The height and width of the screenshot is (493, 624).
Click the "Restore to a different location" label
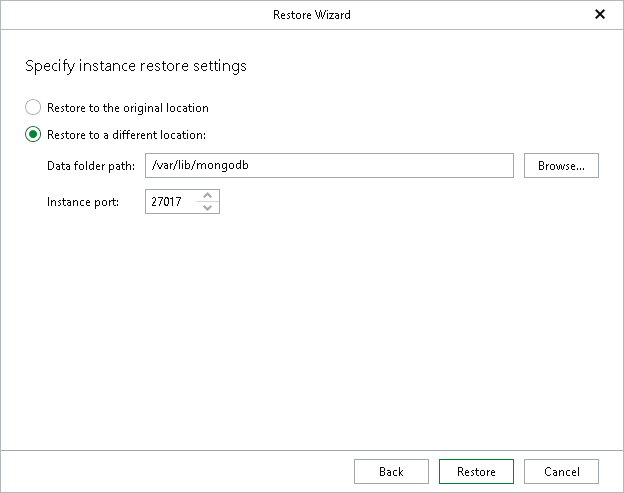126,135
